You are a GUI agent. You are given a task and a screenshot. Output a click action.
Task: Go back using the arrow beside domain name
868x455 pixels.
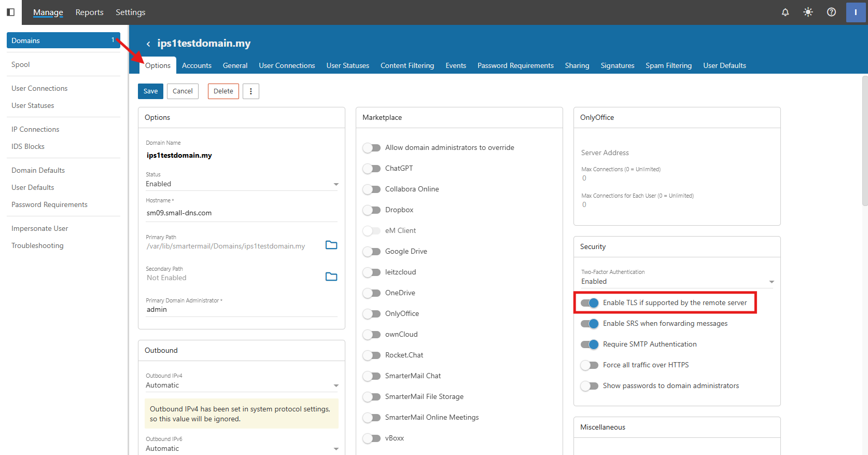pos(148,44)
